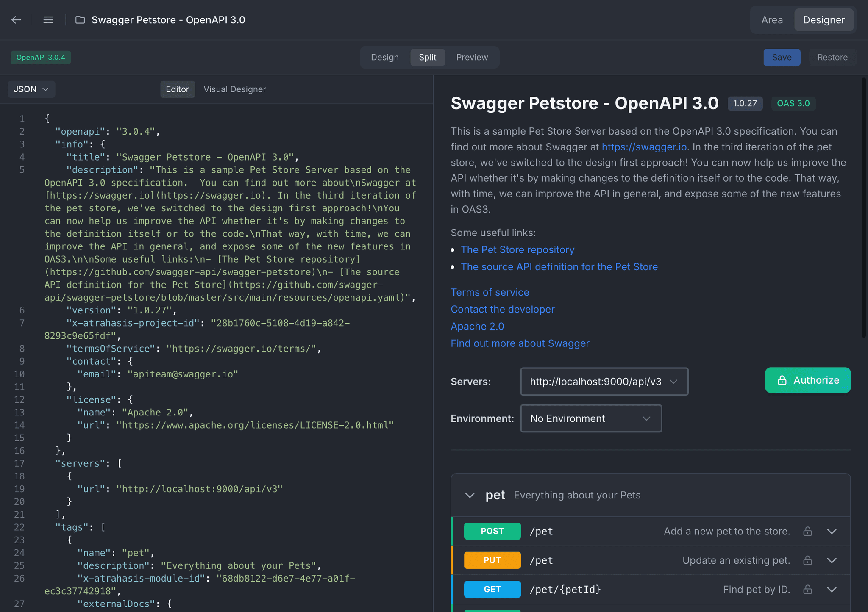Open The Pet Store repository link
Screen dimensions: 868x612
click(517, 250)
